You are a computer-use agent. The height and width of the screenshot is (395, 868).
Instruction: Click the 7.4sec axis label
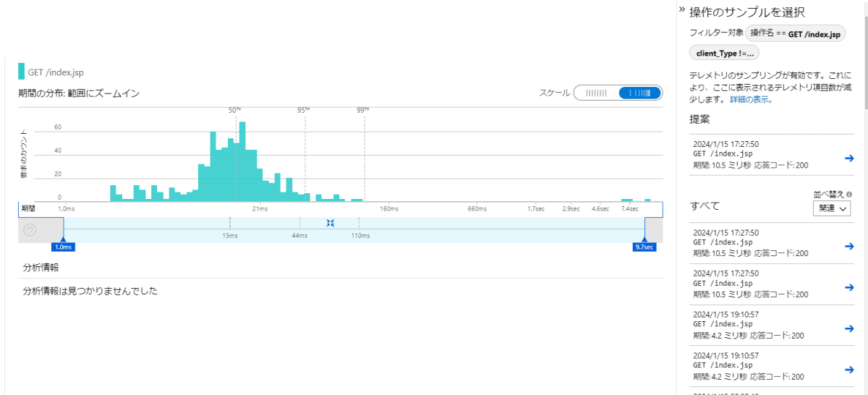point(629,208)
